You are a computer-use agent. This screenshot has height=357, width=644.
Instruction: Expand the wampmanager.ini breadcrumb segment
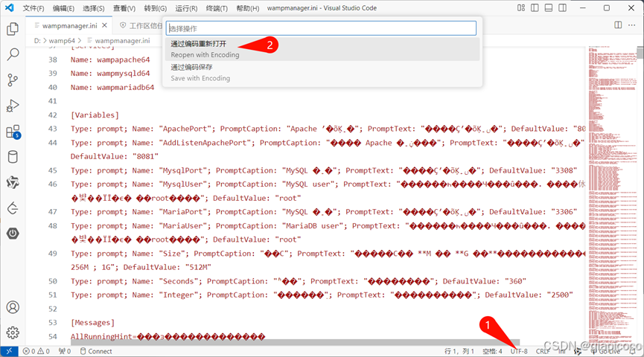[122, 41]
